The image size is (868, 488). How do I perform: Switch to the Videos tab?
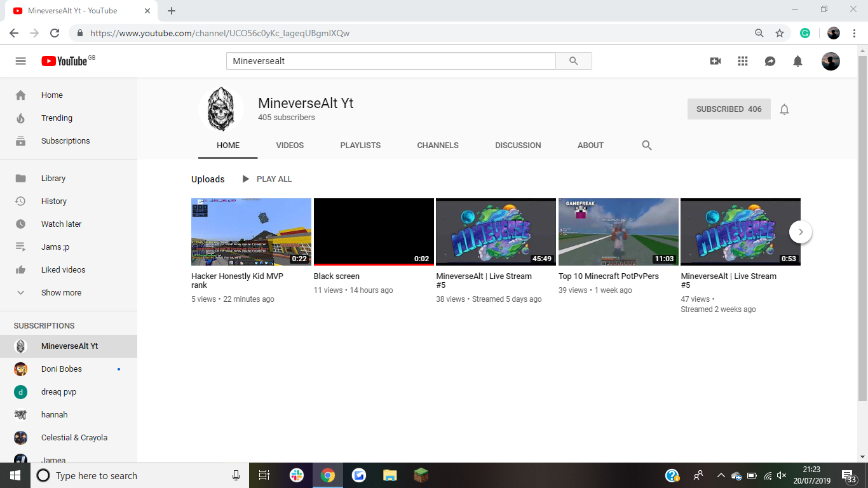pyautogui.click(x=290, y=146)
